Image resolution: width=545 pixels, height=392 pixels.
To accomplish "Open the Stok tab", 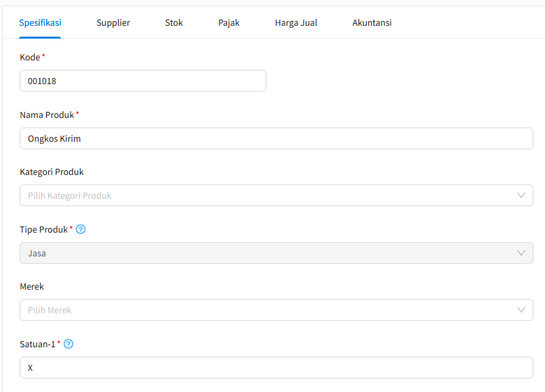I will [x=174, y=22].
